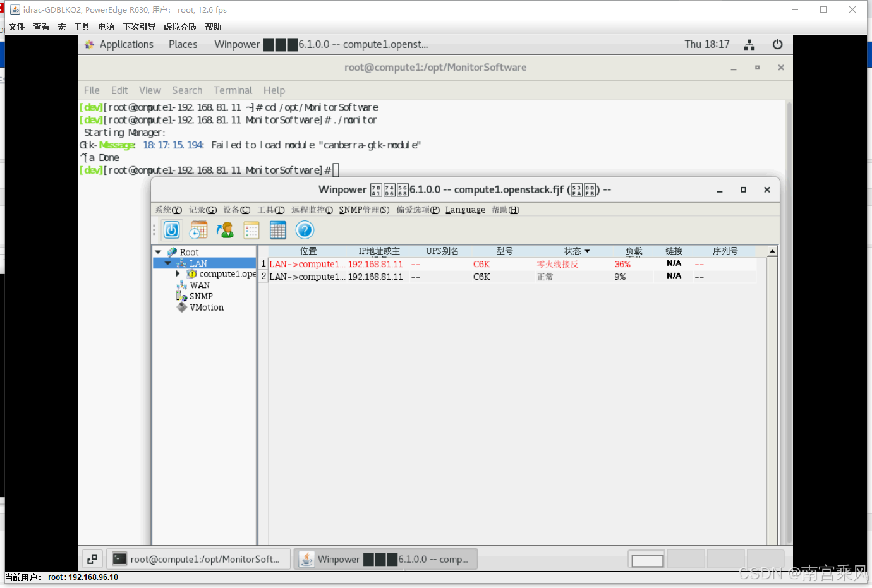Click the Thu 18:17 clock
The width and height of the screenshot is (872, 588).
[707, 44]
